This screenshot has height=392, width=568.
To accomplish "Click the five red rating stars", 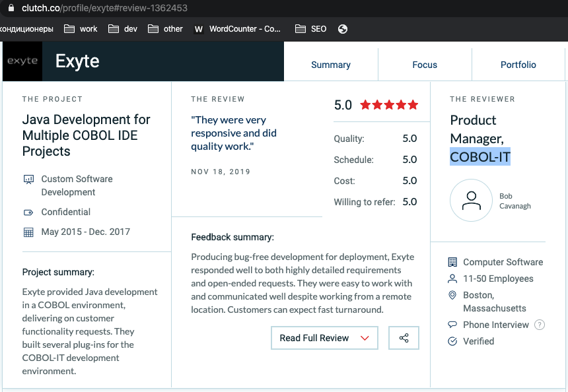I will pos(389,105).
